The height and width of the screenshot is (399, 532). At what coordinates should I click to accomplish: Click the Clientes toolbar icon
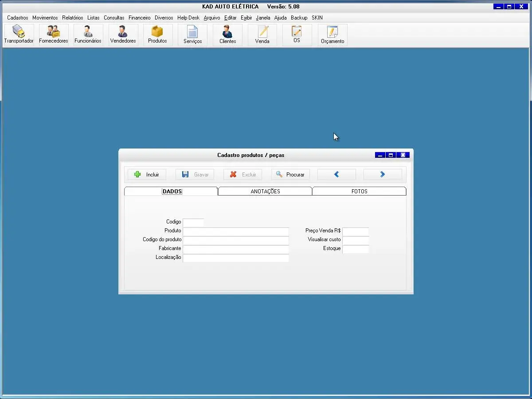pos(227,35)
